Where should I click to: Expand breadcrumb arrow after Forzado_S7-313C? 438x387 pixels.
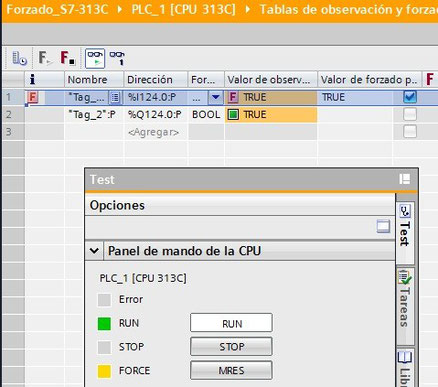[x=120, y=9]
